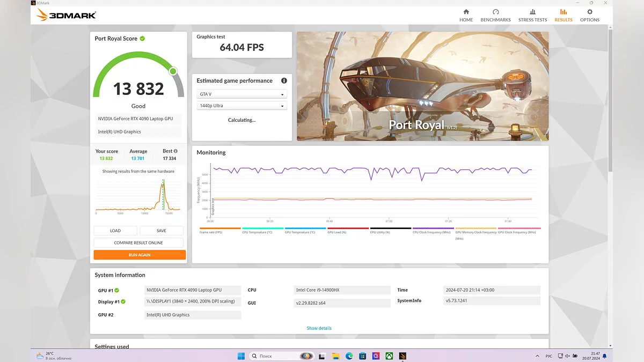Go to Stress Tests via its chart icon
The image size is (644, 362).
point(532,12)
